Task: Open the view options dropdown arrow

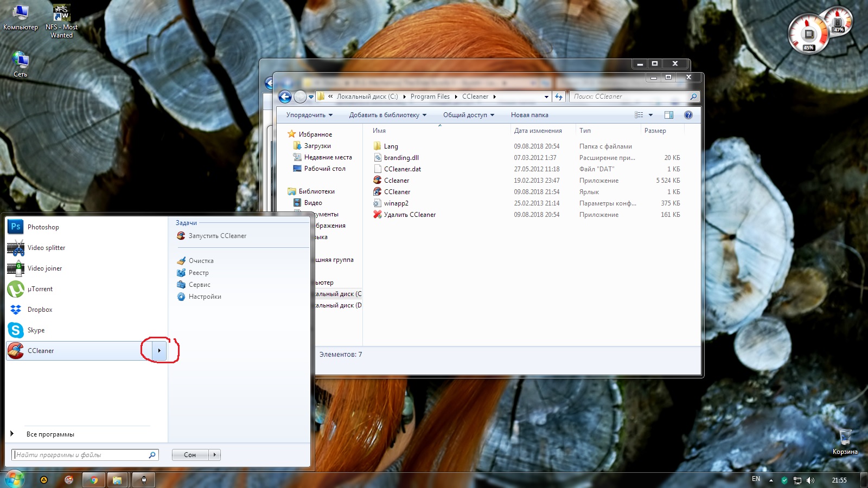Action: pyautogui.click(x=650, y=115)
